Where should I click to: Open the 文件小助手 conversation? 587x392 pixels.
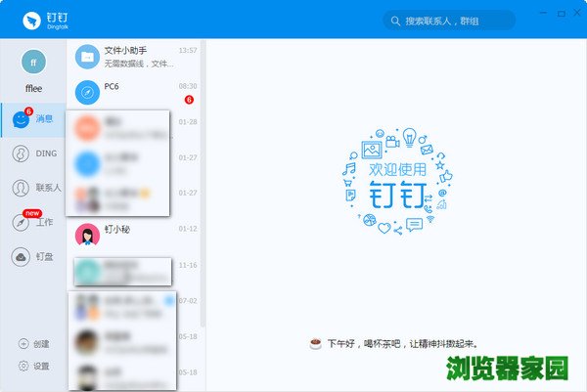click(x=137, y=57)
